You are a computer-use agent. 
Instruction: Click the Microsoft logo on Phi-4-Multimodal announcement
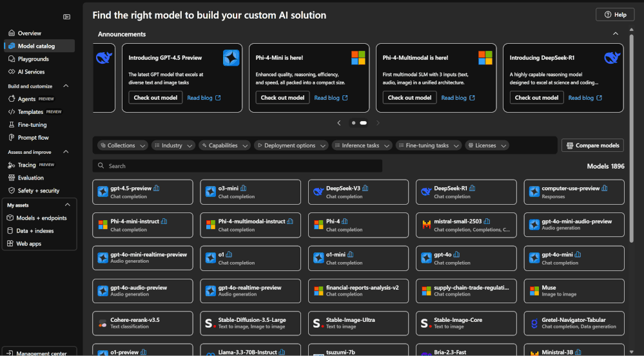point(485,58)
